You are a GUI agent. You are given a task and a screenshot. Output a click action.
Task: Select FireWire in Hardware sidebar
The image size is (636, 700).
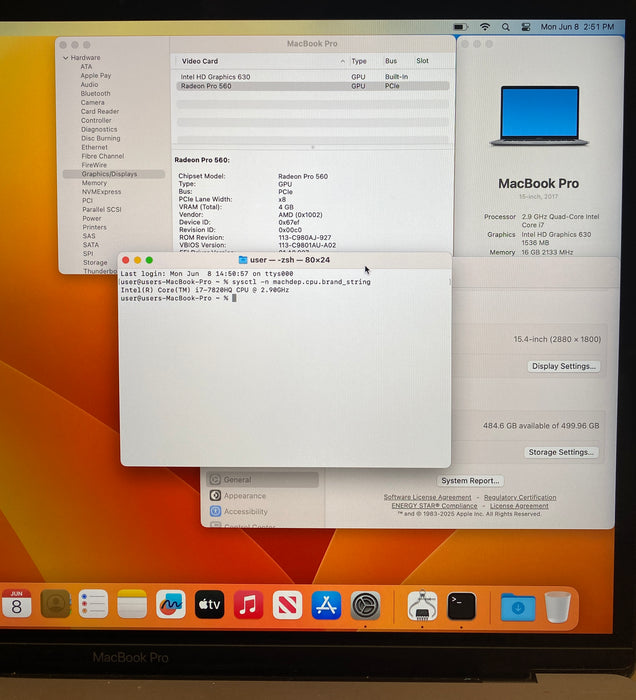(94, 165)
